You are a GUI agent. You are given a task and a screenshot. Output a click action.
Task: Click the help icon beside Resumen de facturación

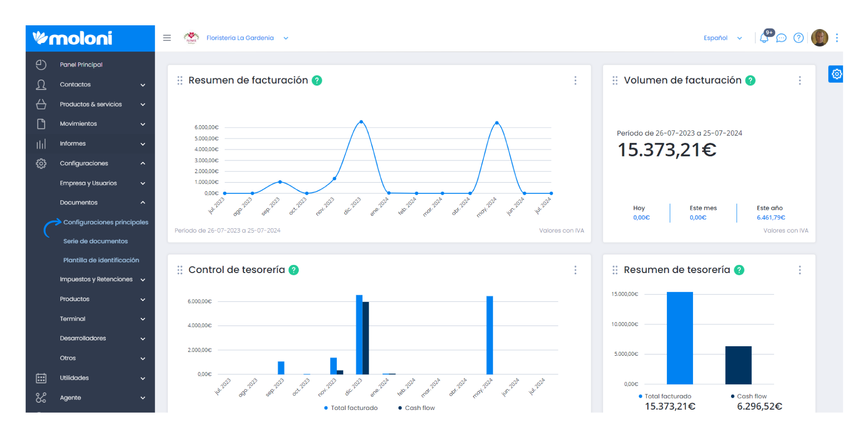pos(317,80)
